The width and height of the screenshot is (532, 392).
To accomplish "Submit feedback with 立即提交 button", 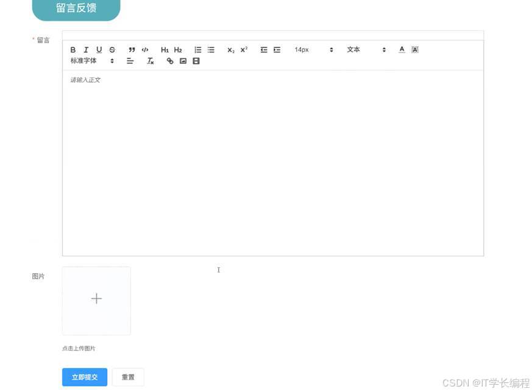I will point(85,377).
